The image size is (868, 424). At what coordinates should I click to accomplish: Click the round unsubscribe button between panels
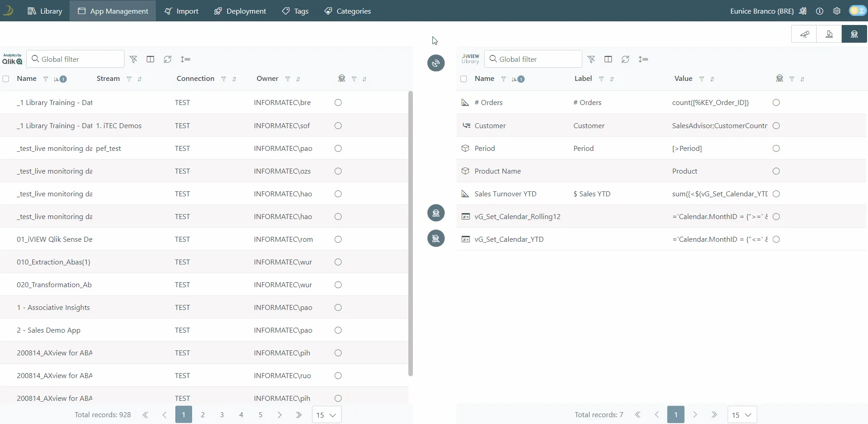[x=436, y=238]
